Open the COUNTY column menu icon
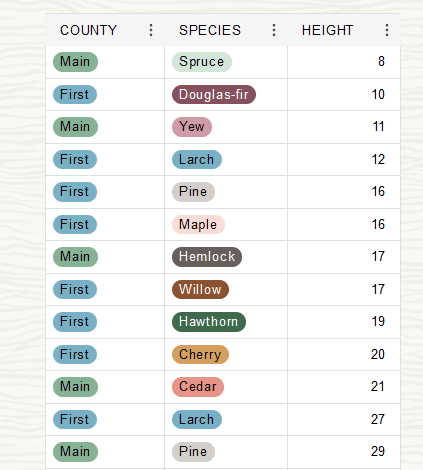This screenshot has height=470, width=423. (151, 30)
